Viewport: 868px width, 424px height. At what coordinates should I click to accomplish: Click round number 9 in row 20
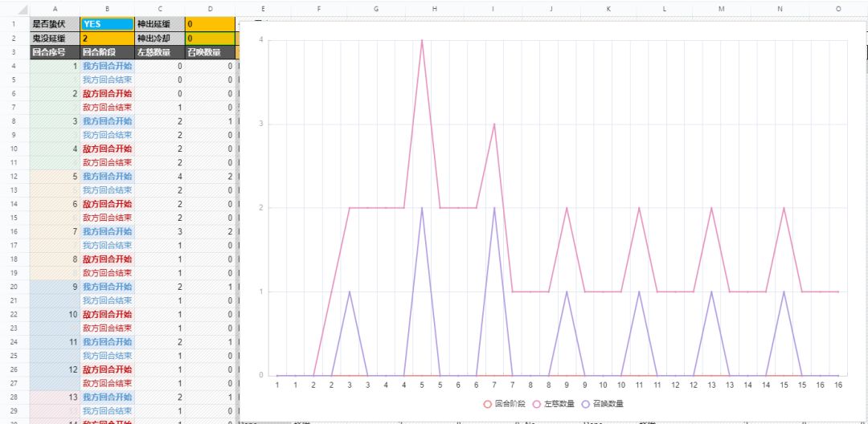point(55,287)
